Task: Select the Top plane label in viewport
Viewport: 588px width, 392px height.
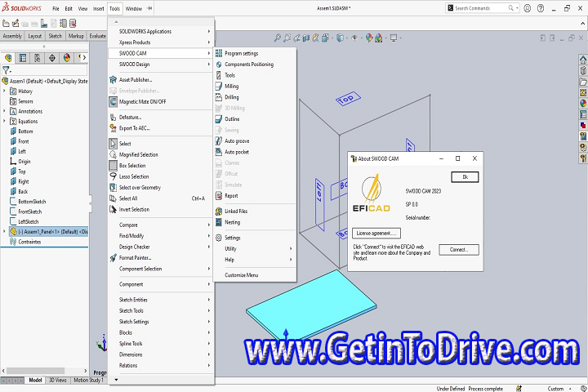Action: coord(348,99)
